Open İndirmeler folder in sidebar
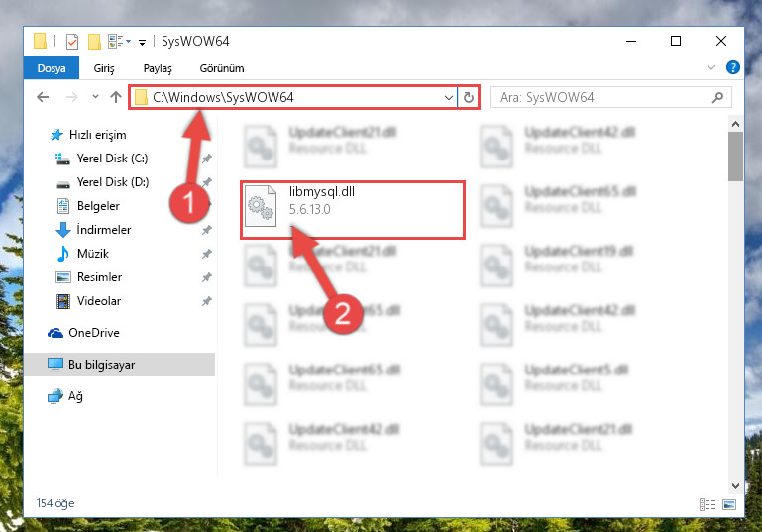The width and height of the screenshot is (762, 532). pos(103,229)
